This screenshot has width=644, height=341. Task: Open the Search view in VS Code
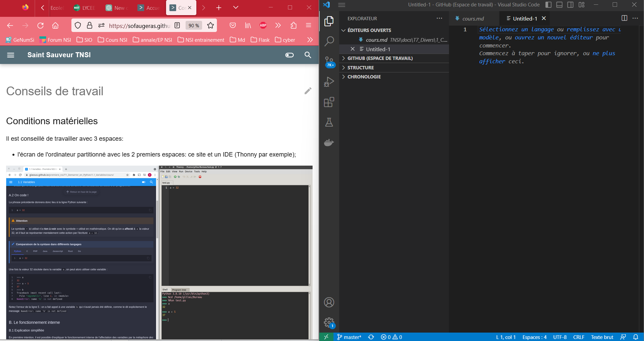tap(329, 41)
